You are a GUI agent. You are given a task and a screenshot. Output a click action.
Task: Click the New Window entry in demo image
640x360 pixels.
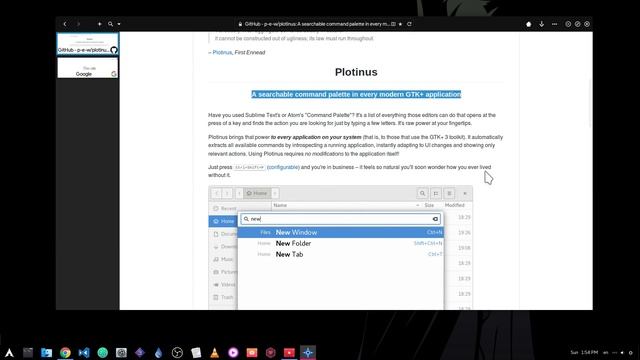coord(340,232)
